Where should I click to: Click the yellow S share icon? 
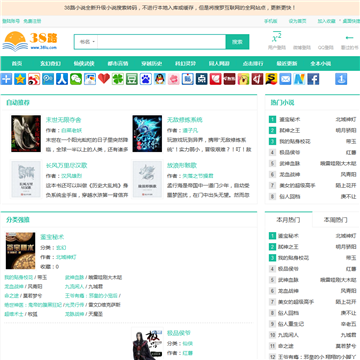click(x=272, y=79)
